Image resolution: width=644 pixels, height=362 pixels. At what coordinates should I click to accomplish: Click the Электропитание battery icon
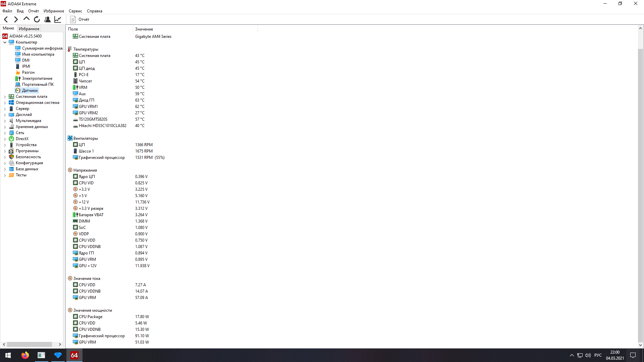tap(18, 78)
